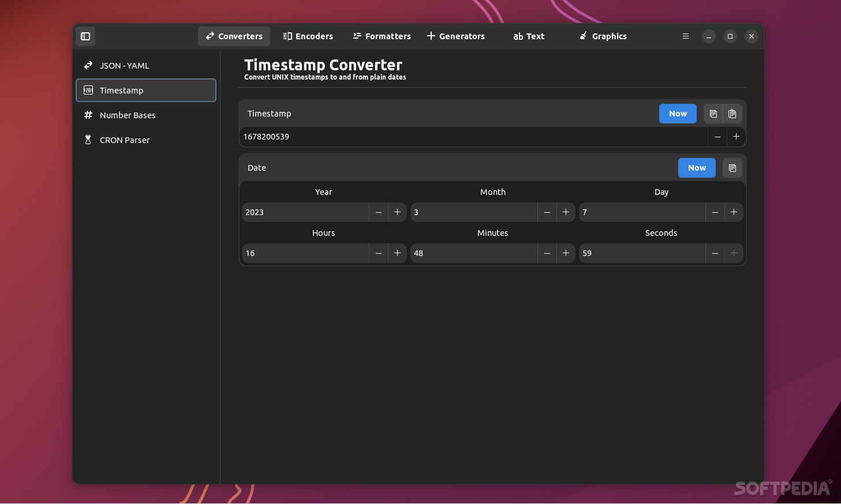
Task: Open the Formatters section
Action: [381, 36]
